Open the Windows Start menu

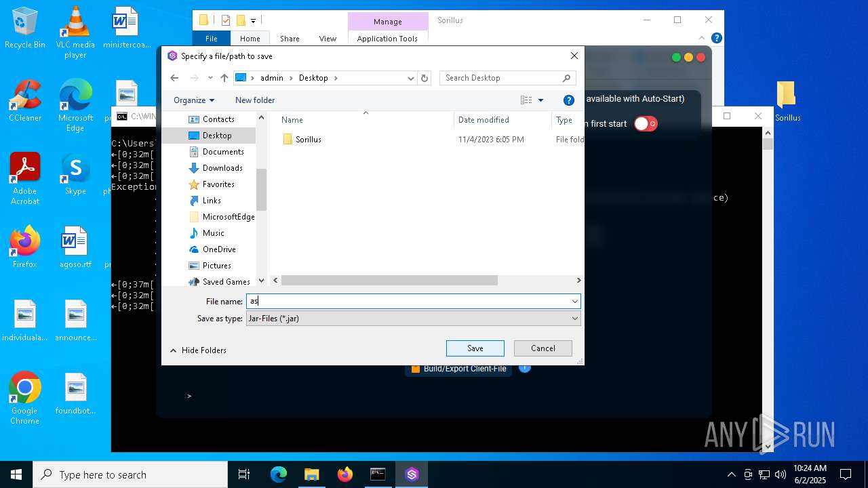pos(16,474)
